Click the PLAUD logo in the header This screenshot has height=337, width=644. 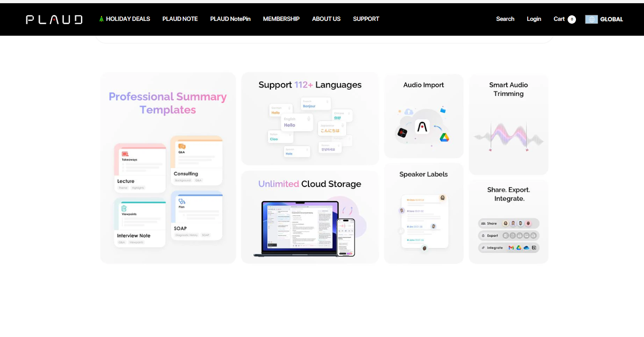54,19
